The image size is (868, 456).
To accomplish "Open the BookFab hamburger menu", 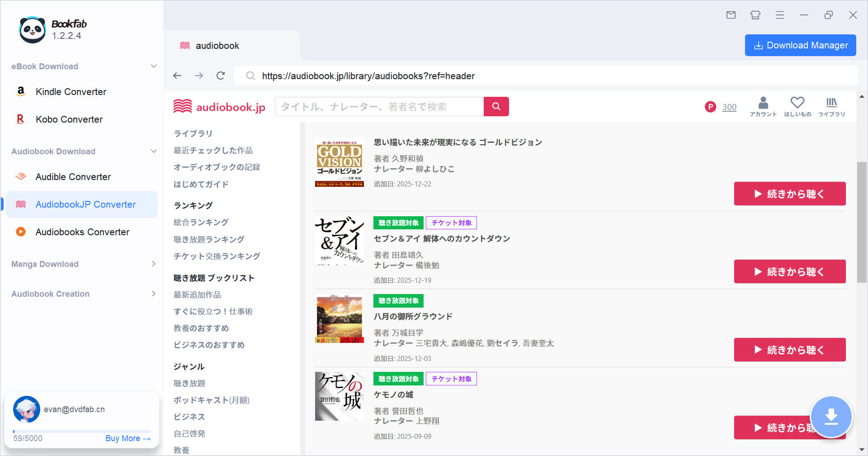I will [779, 15].
